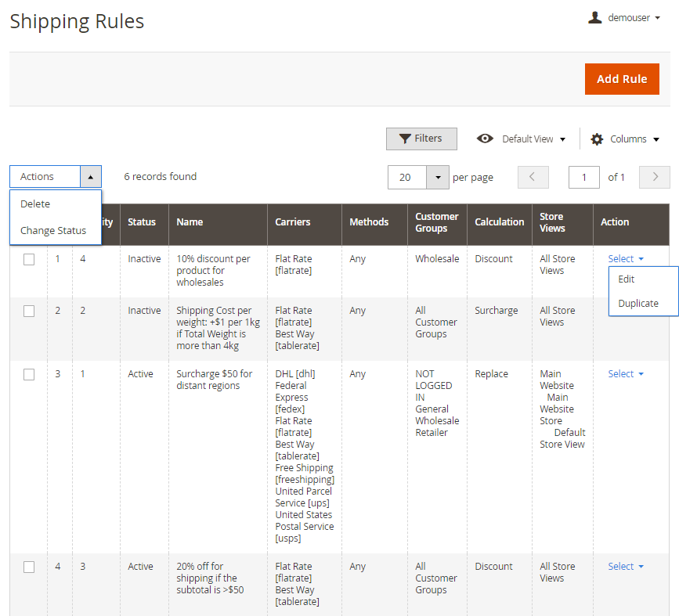The width and height of the screenshot is (679, 616).
Task: Click the demouser account icon
Action: pos(595,17)
